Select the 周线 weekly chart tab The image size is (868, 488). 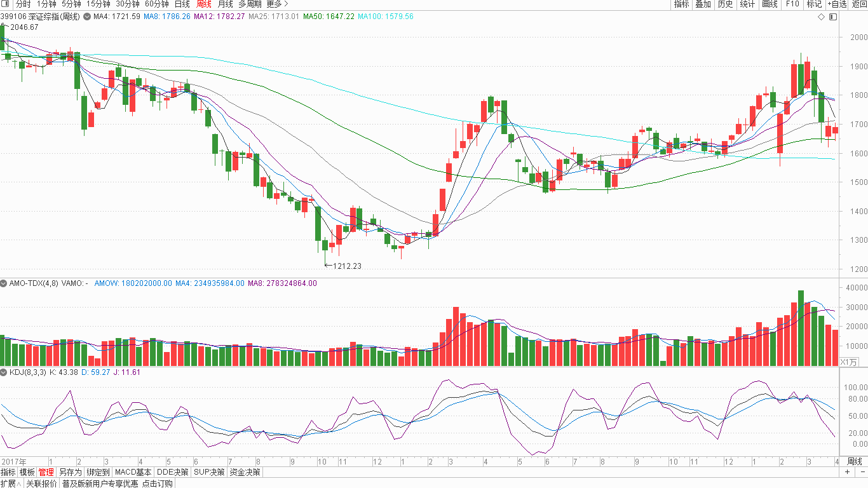click(x=204, y=4)
